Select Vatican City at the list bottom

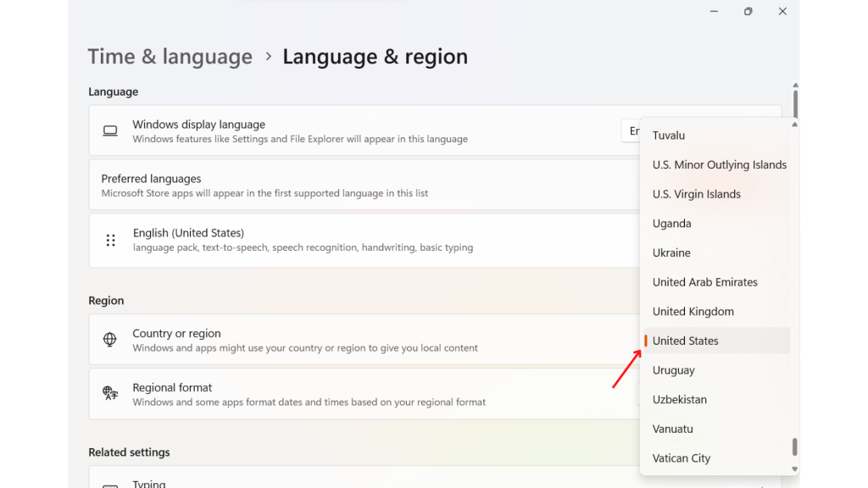(717, 458)
